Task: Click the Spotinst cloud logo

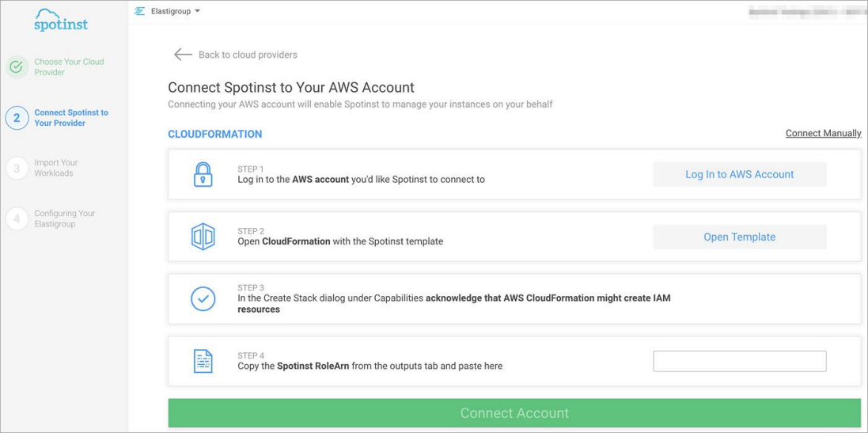Action: [x=61, y=20]
